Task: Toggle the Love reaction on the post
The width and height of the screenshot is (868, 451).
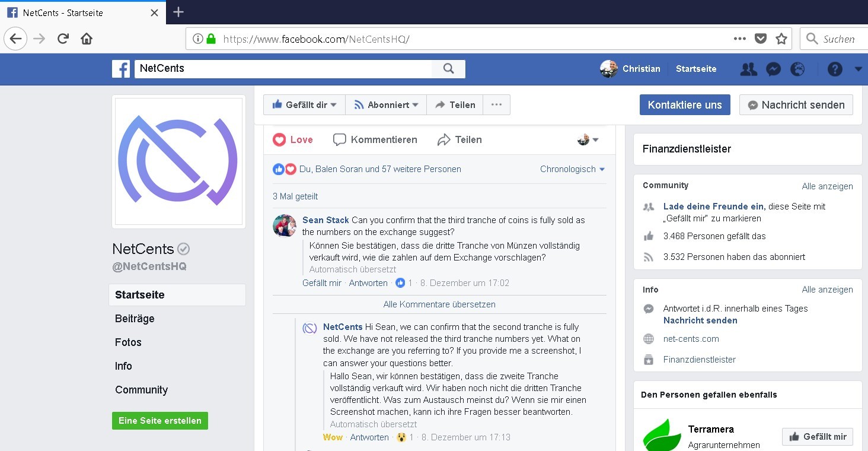Action: [293, 140]
